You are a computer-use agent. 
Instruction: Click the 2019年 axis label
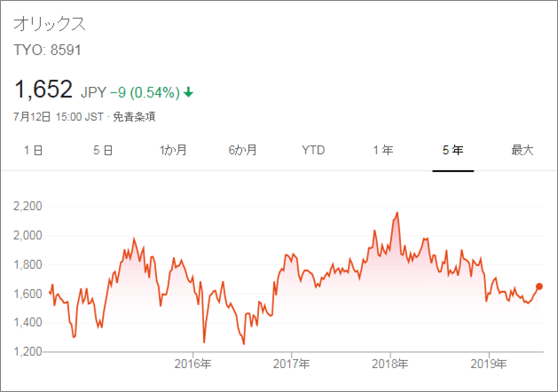[489, 364]
